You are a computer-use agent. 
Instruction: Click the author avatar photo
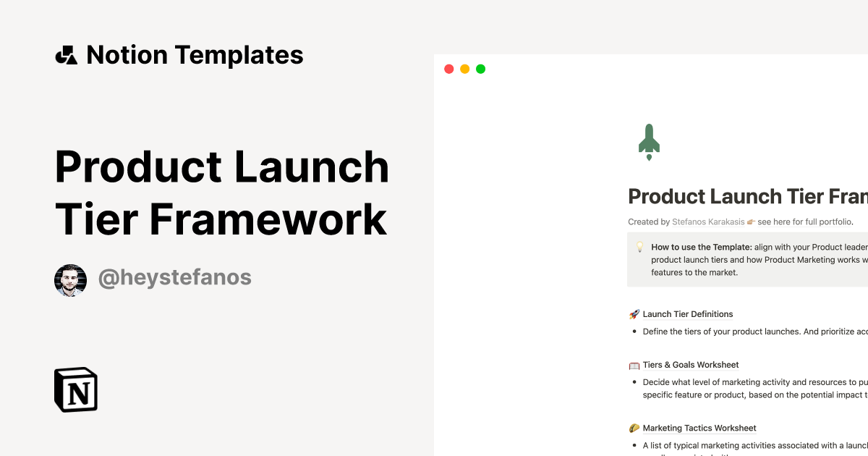pyautogui.click(x=70, y=279)
